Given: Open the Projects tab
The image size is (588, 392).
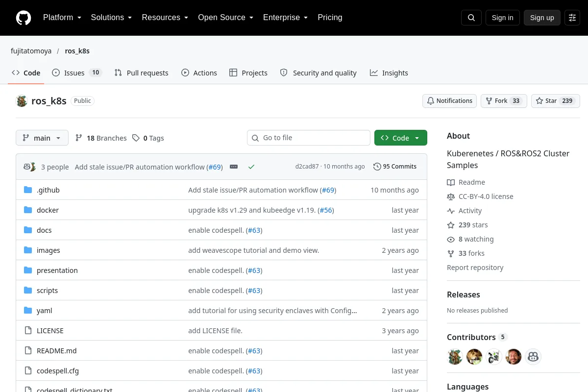Looking at the screenshot, I should coord(248,73).
